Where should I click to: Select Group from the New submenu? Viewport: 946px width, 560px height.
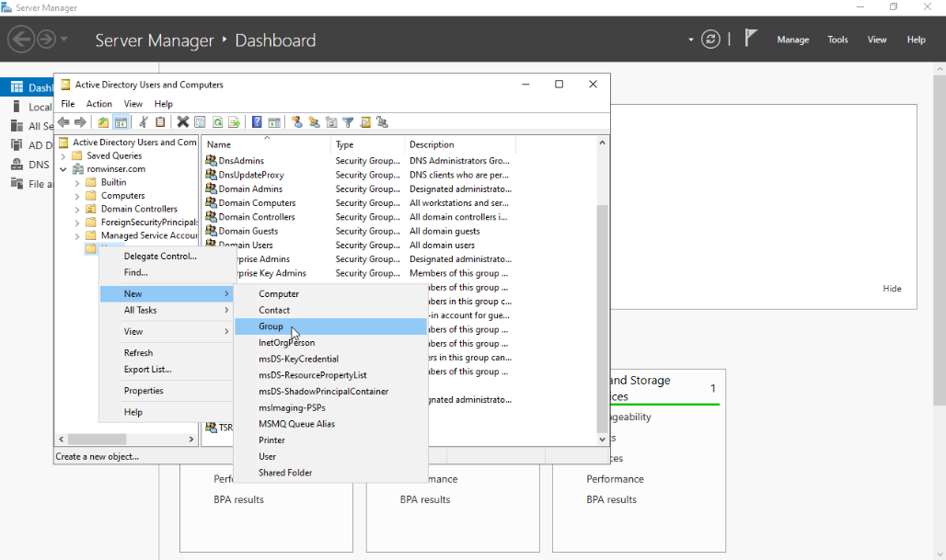coord(271,326)
